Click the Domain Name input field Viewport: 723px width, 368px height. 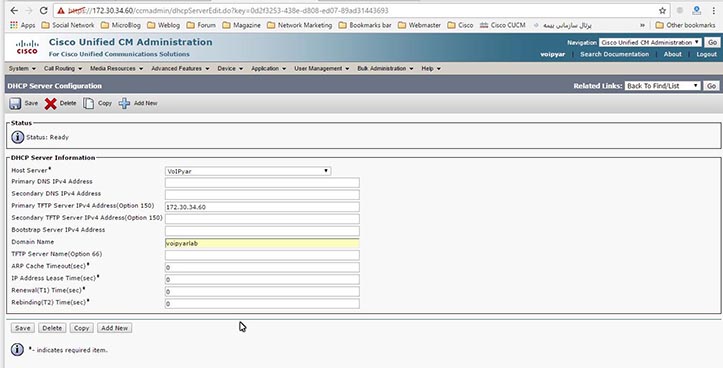(262, 243)
